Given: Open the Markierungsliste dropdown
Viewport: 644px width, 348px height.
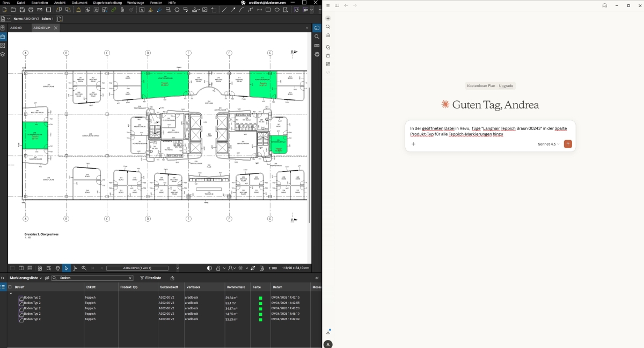Looking at the screenshot, I should click(x=25, y=278).
